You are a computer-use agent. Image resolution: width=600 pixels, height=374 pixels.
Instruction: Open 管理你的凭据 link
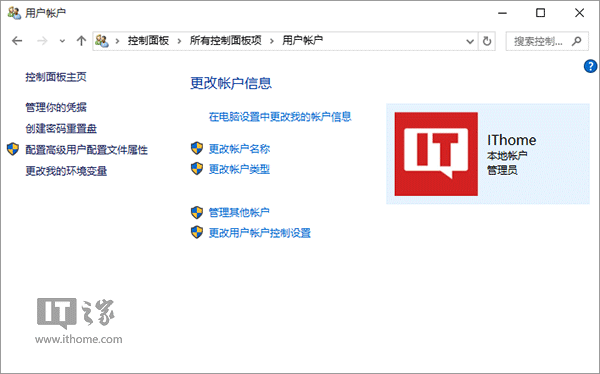click(x=56, y=107)
